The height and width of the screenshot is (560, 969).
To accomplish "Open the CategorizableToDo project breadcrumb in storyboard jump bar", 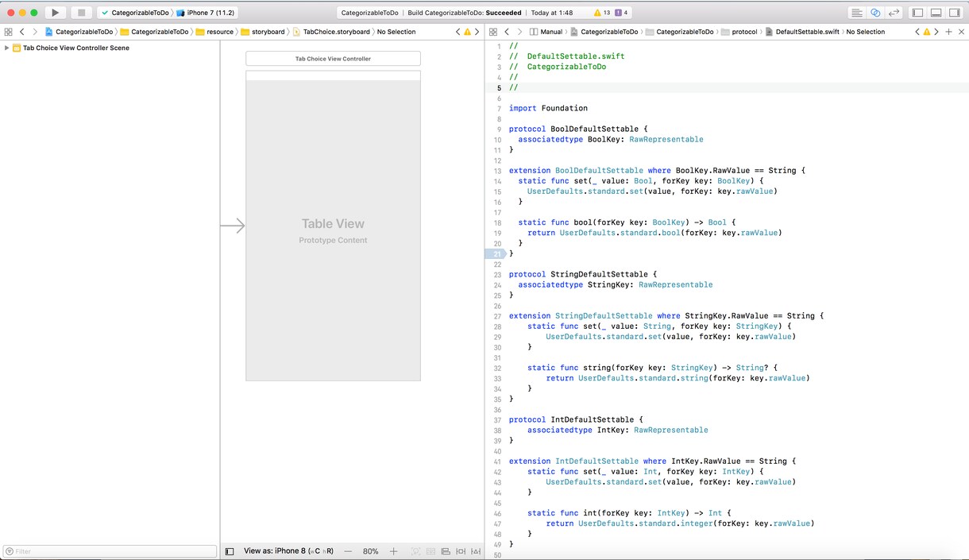I will (79, 32).
